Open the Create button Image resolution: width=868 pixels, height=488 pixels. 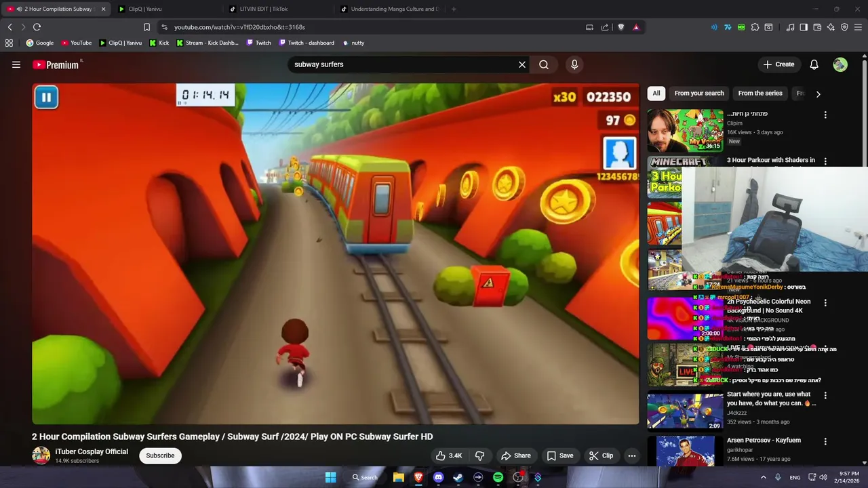[778, 64]
